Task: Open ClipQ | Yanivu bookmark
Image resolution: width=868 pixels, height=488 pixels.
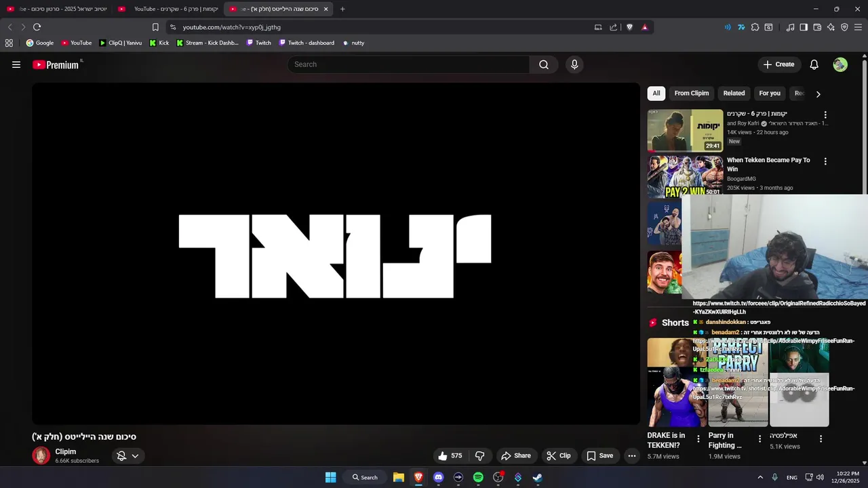Action: pyautogui.click(x=120, y=43)
